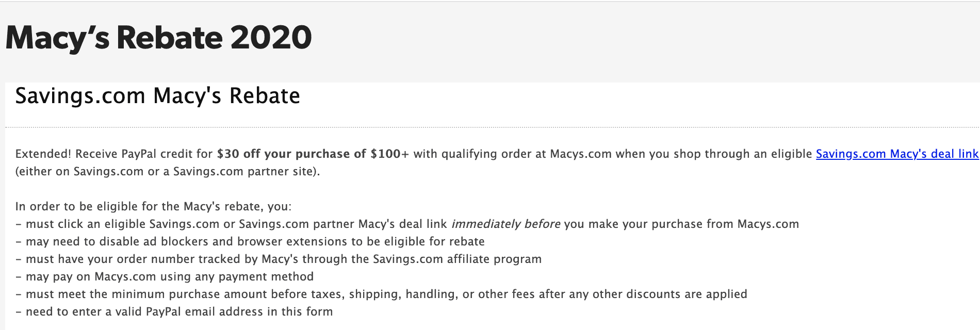The height and width of the screenshot is (330, 980).
Task: Click the "you make your purchase from Macys.com" text
Action: pos(681,224)
